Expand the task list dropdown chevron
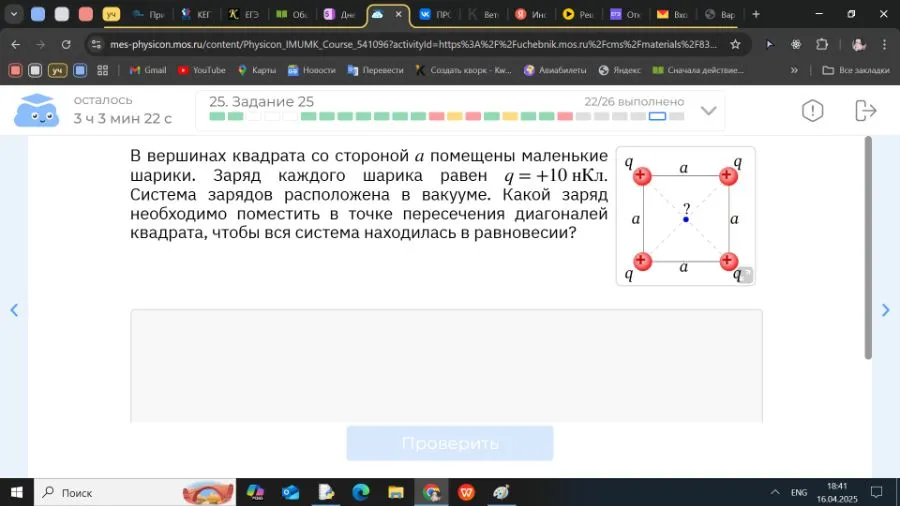The image size is (900, 506). [709, 110]
